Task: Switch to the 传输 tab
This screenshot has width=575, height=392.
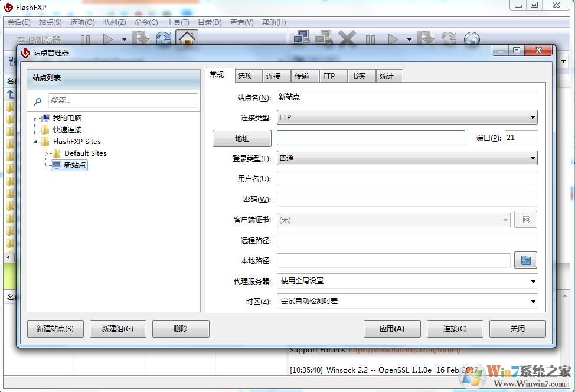Action: coord(302,76)
